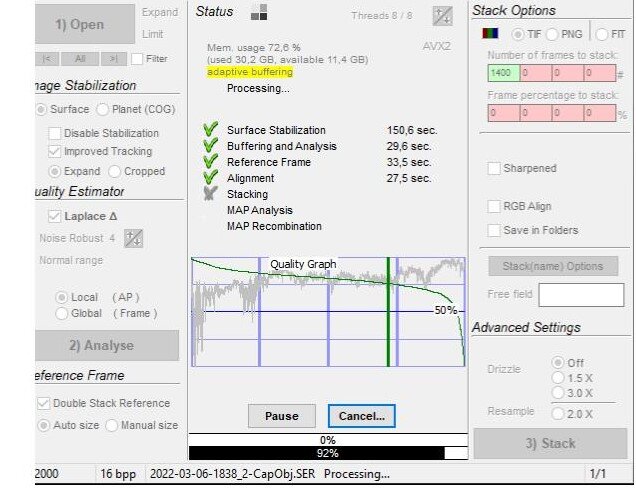Cancel the current processing
This screenshot has height=489, width=636.
[361, 416]
